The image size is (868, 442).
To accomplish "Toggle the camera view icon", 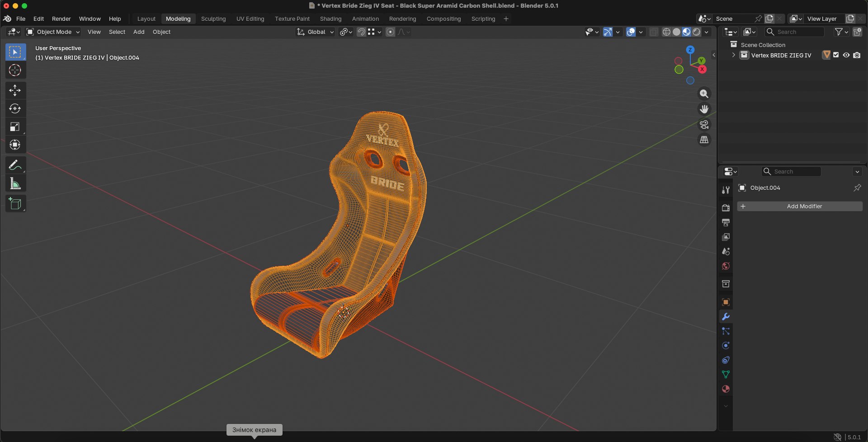I will click(704, 124).
